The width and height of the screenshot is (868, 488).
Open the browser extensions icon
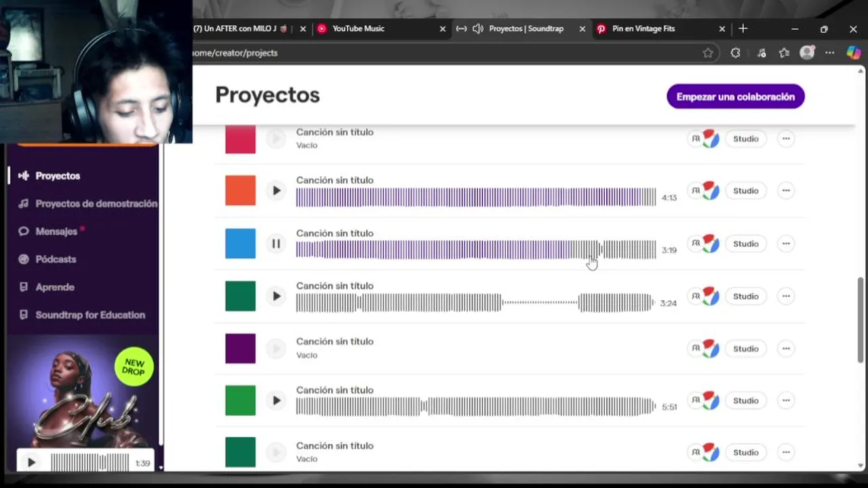[735, 53]
